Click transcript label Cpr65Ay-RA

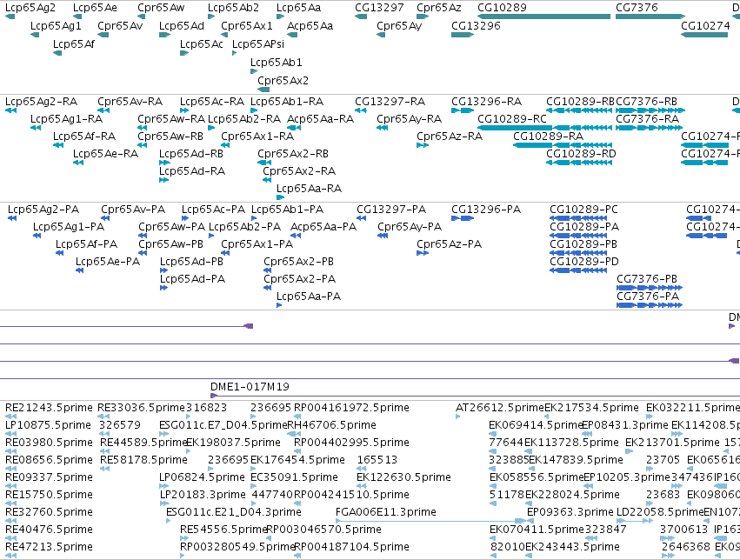click(x=410, y=119)
